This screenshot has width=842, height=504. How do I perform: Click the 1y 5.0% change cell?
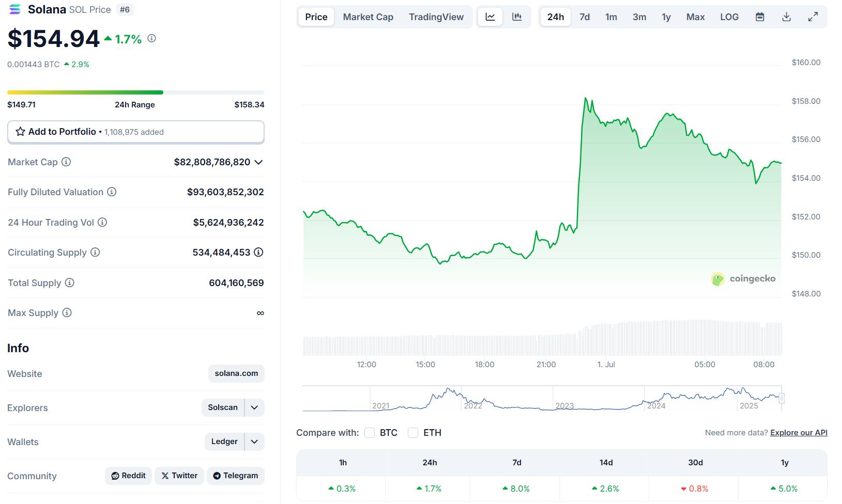pyautogui.click(x=784, y=489)
